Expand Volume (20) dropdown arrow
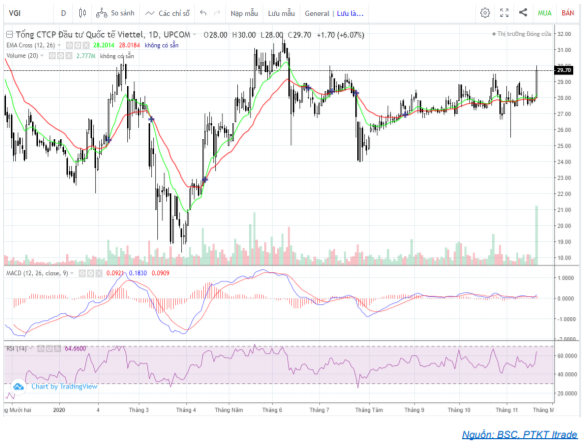Image resolution: width=584 pixels, height=443 pixels. 42,56
